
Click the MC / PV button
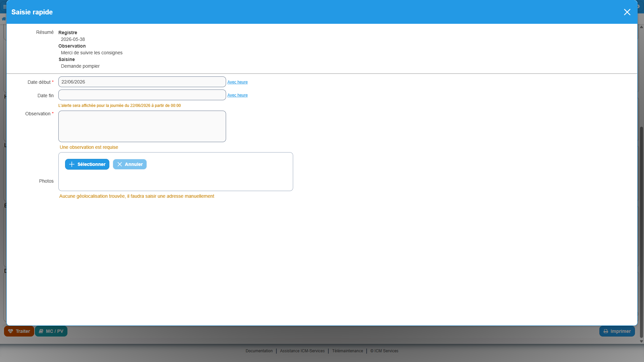[x=51, y=331]
